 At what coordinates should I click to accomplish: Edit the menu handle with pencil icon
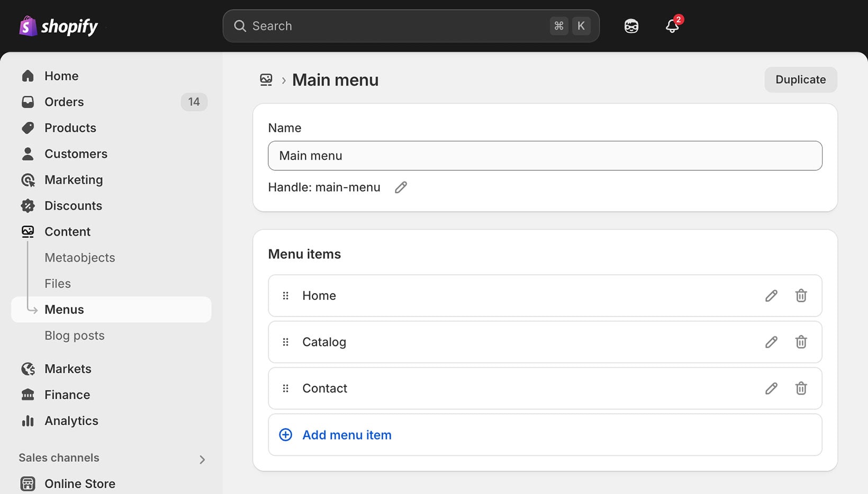pos(401,187)
